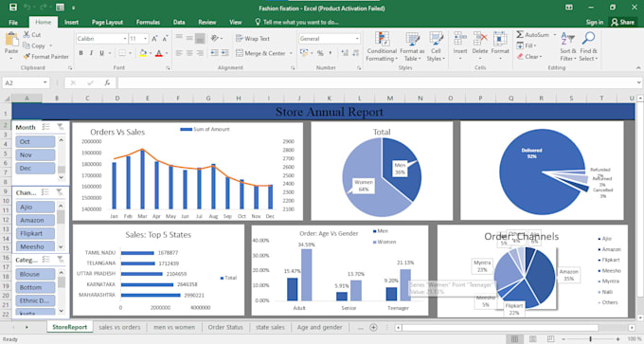Open the sales vs orders sheet tab
The image size is (644, 344).
coord(119,327)
